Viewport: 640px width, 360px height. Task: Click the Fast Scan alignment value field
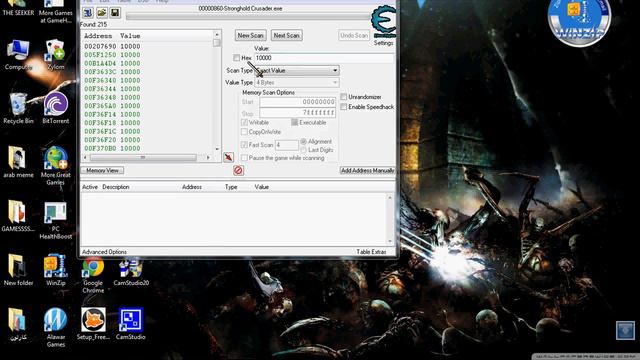[x=287, y=144]
